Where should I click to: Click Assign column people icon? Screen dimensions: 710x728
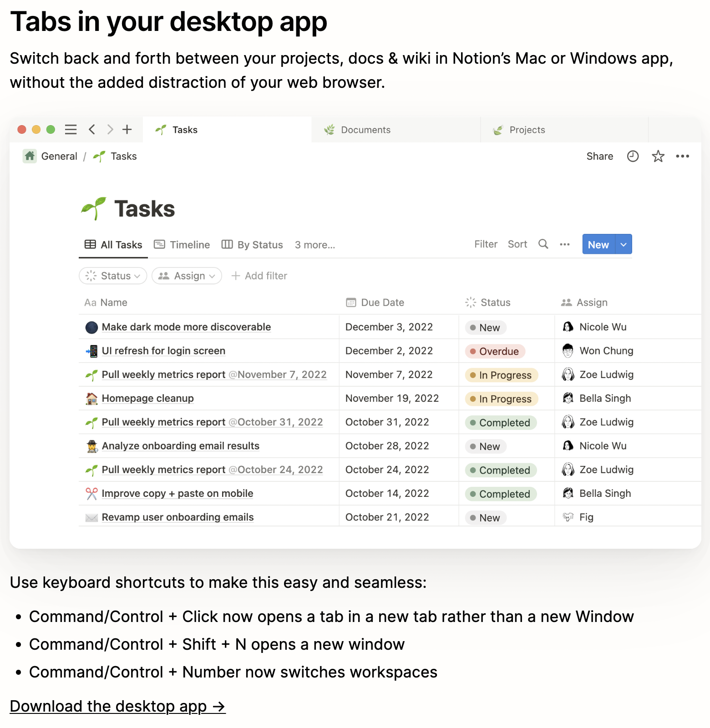click(x=566, y=303)
